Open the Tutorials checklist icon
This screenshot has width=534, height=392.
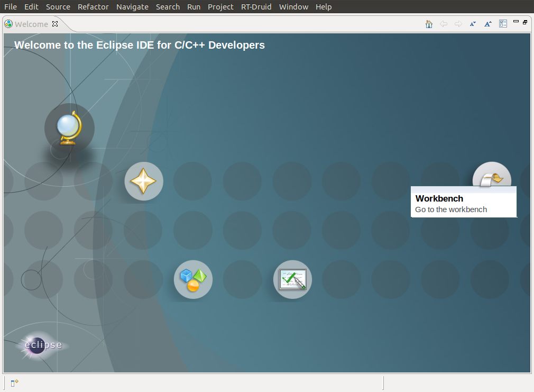pos(292,279)
